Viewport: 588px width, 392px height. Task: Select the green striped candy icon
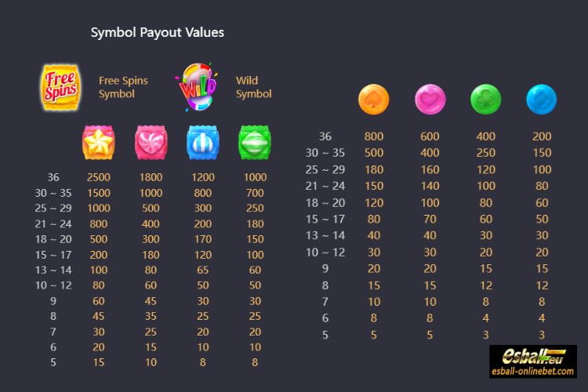coord(255,143)
